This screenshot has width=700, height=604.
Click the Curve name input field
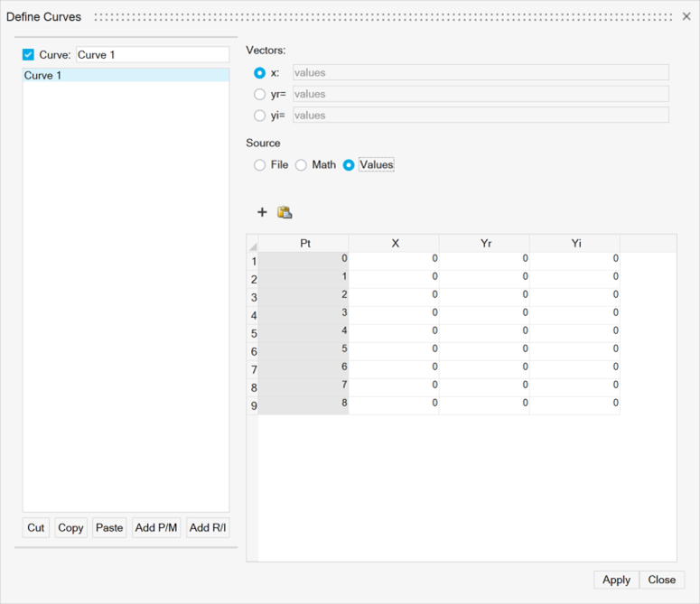[x=152, y=55]
